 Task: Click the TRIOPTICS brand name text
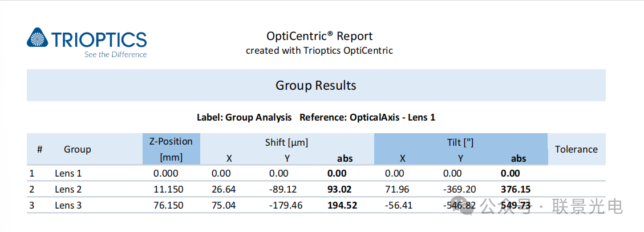(x=99, y=39)
